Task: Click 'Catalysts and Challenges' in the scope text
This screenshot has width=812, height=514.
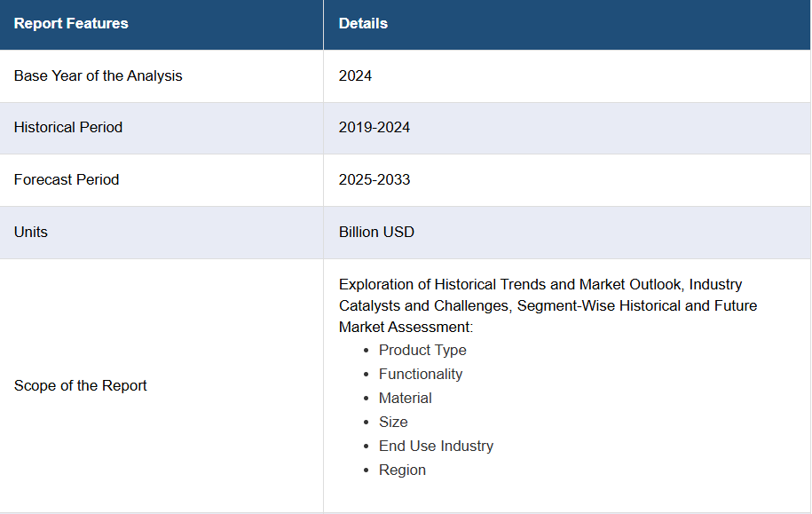Action: pos(422,306)
